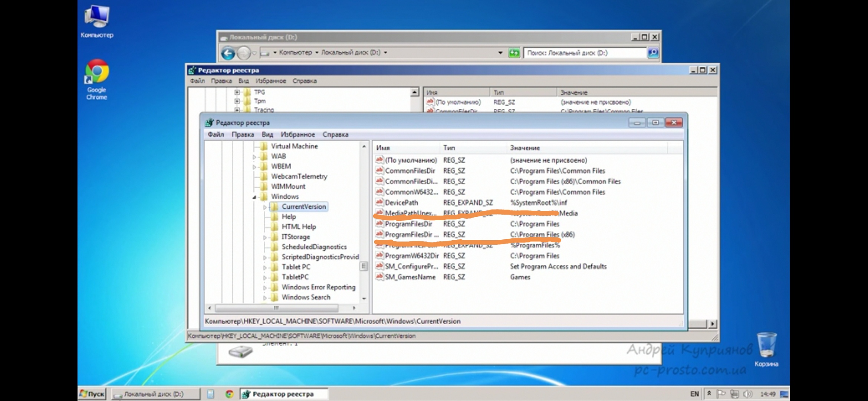Click the EN language indicator in tray
Image resolution: width=868 pixels, height=401 pixels.
pyautogui.click(x=694, y=394)
